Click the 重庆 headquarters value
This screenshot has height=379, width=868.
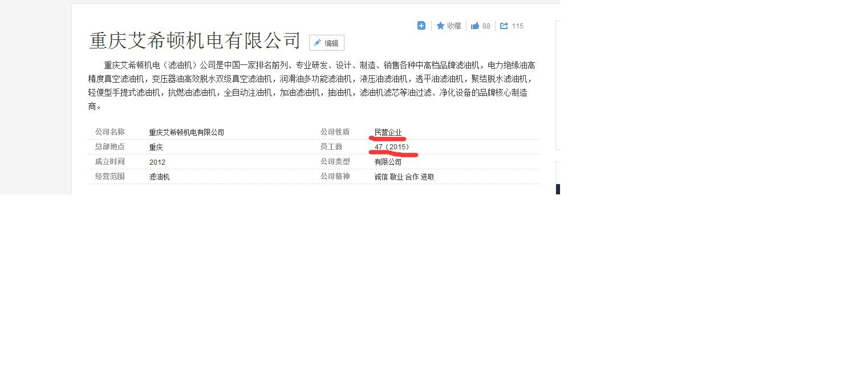click(x=156, y=147)
